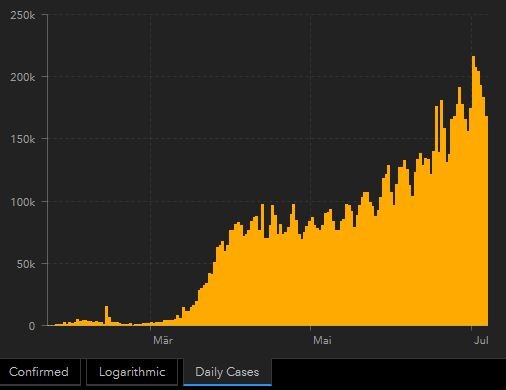The height and width of the screenshot is (390, 506).
Task: Click the 250k y-axis label
Action: 22,15
